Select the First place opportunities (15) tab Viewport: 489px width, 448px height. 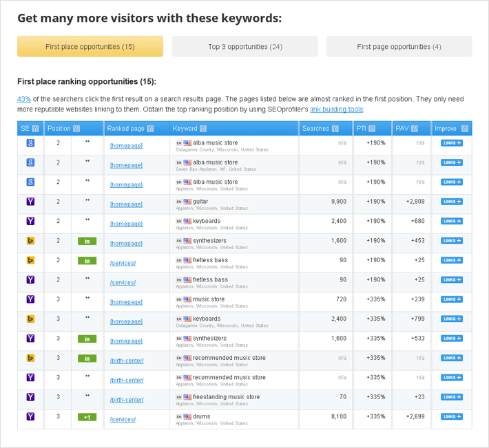pyautogui.click(x=90, y=47)
